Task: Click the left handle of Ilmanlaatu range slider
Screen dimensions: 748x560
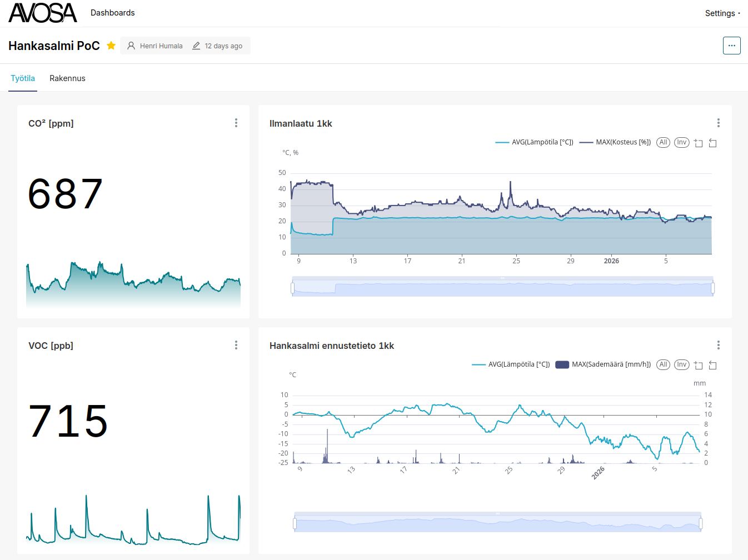Action: (x=293, y=288)
